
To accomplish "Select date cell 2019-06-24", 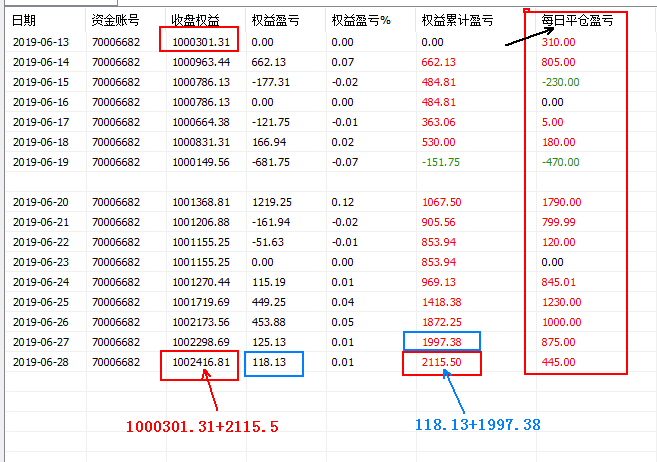I will point(41,282).
